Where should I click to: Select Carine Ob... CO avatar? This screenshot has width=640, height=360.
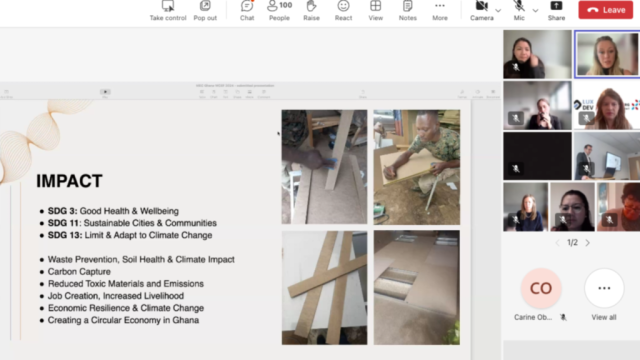[541, 288]
